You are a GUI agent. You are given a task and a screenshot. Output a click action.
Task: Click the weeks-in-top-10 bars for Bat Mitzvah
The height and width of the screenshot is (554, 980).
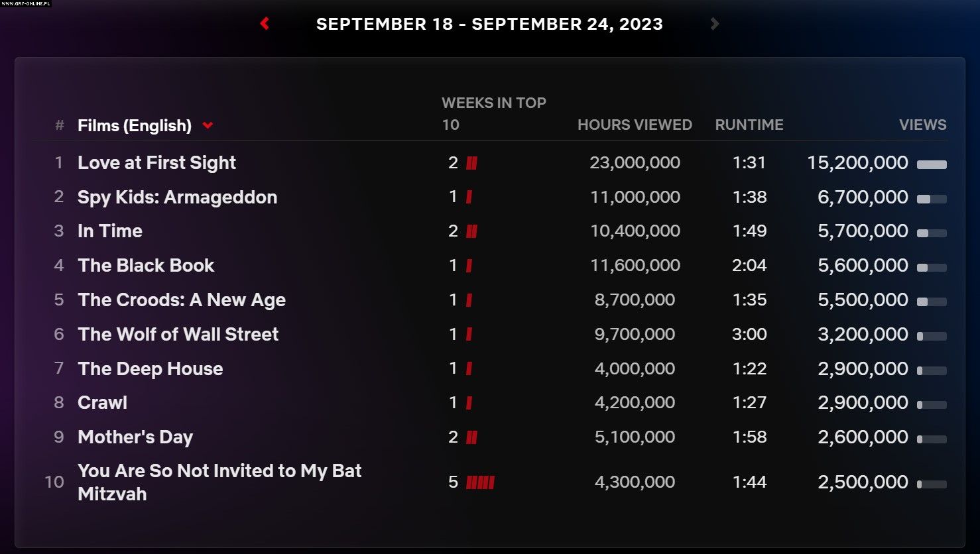pos(480,482)
